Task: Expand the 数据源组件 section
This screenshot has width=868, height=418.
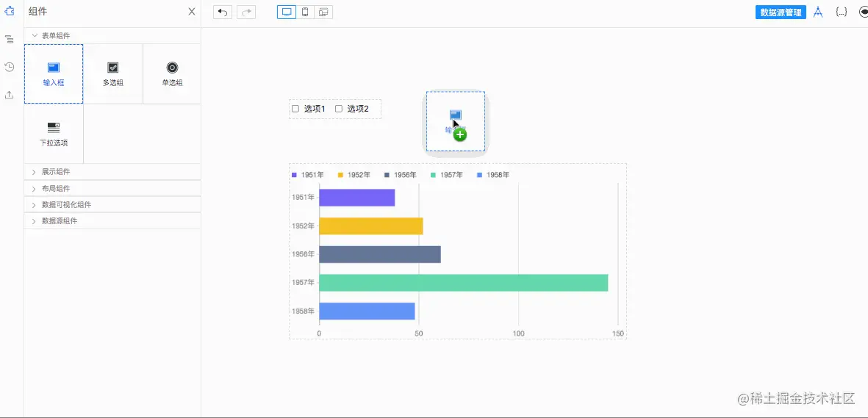Action: pos(112,221)
